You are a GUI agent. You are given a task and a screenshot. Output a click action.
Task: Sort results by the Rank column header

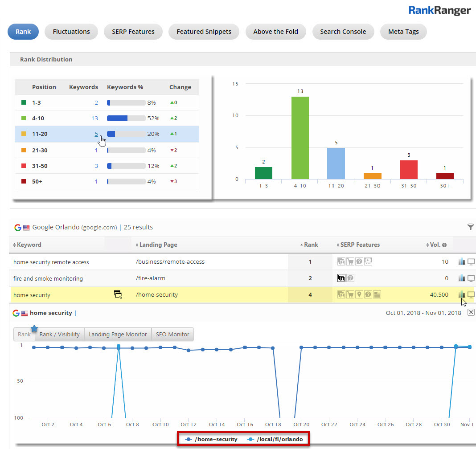coord(309,245)
